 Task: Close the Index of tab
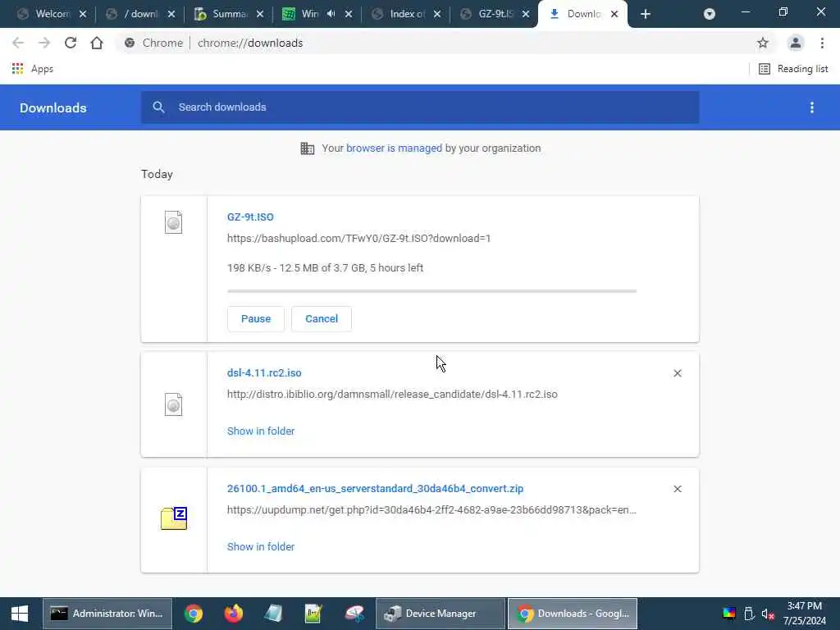pyautogui.click(x=437, y=14)
